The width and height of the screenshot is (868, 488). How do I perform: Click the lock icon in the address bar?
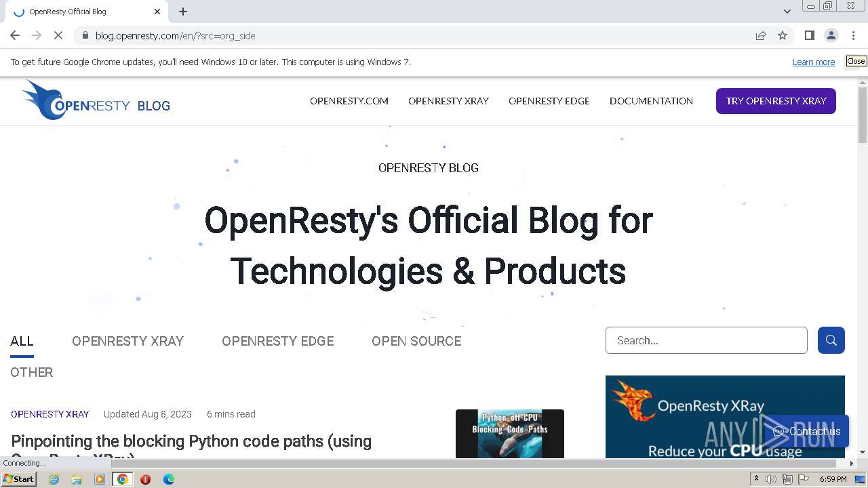click(85, 35)
